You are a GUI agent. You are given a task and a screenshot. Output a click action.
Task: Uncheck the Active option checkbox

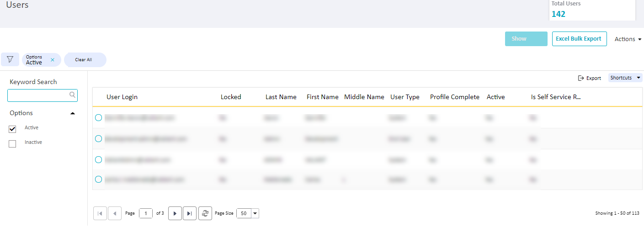12,129
